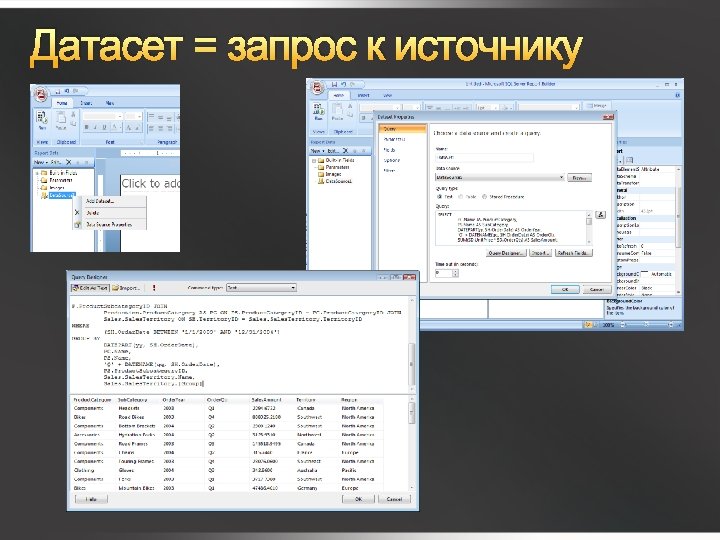Screen dimensions: 720x540
Task: Click X delete icon in Report Data toolbar beside Dataset Properties
Action: coord(346,151)
